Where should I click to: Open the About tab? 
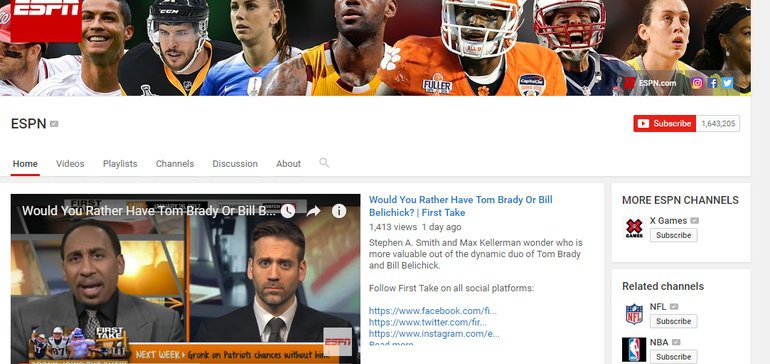pyautogui.click(x=288, y=164)
